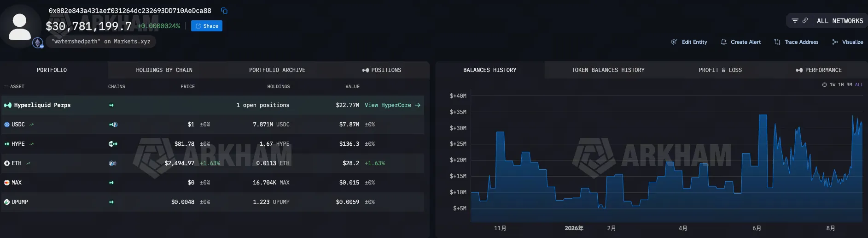Viewport: 868px width, 238px height.
Task: Click the Trace Address link
Action: point(801,42)
